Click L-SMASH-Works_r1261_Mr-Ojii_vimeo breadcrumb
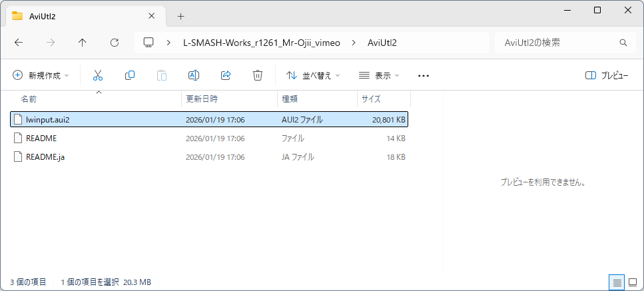The image size is (644, 291). [x=261, y=43]
